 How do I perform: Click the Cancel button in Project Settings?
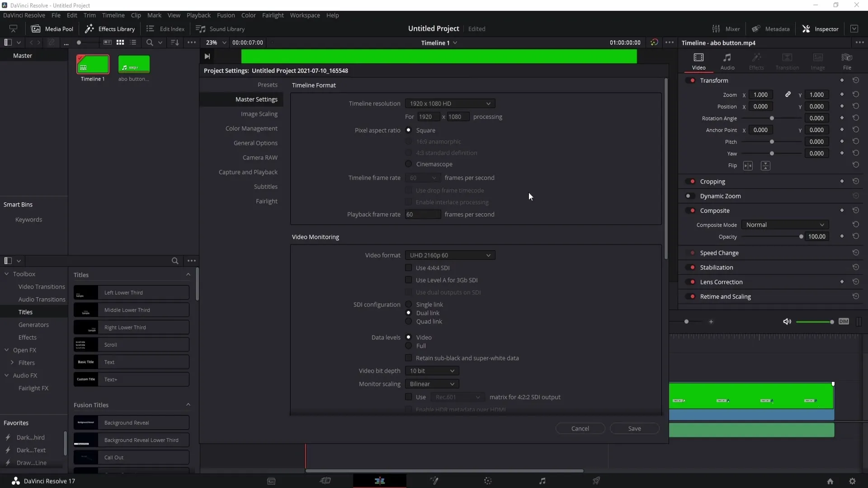pos(580,428)
